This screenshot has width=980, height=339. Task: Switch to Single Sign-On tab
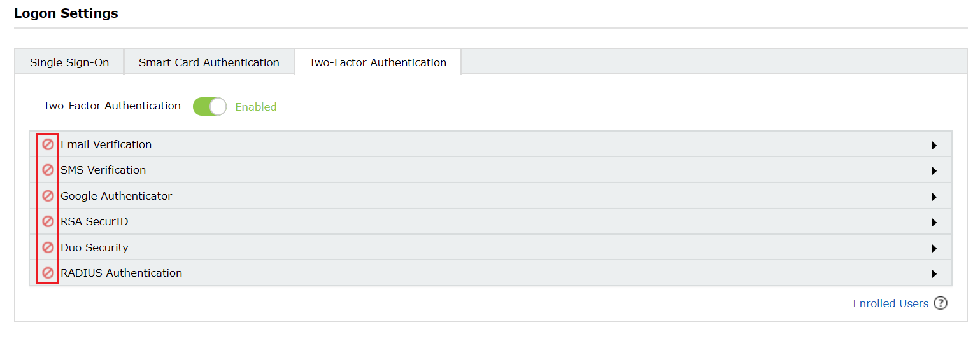tap(69, 62)
